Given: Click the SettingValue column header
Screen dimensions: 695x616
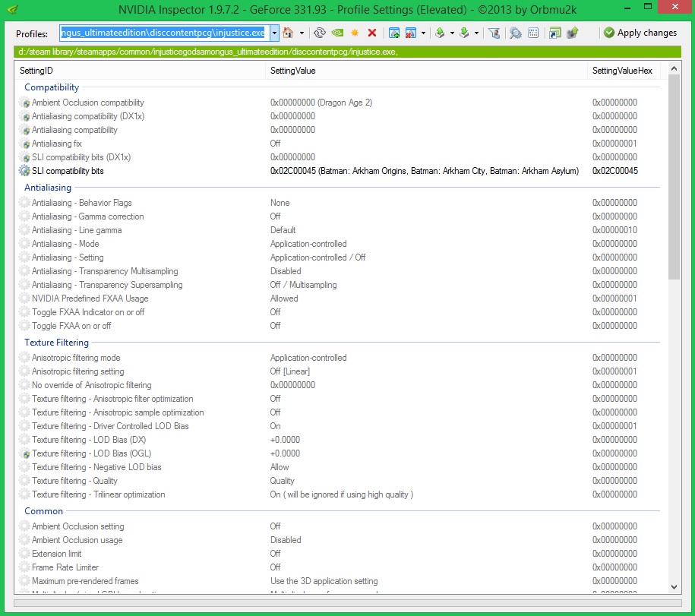Looking at the screenshot, I should pos(292,71).
